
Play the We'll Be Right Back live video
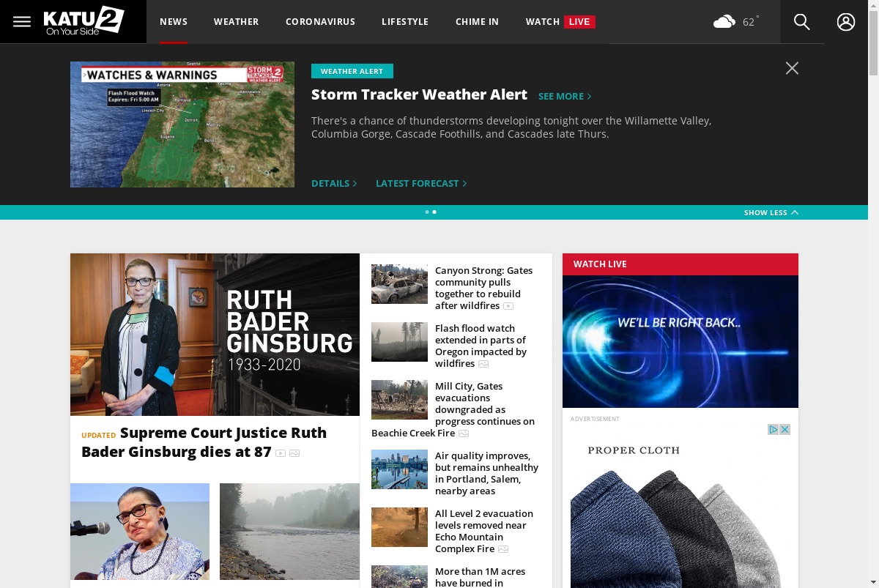(x=680, y=341)
